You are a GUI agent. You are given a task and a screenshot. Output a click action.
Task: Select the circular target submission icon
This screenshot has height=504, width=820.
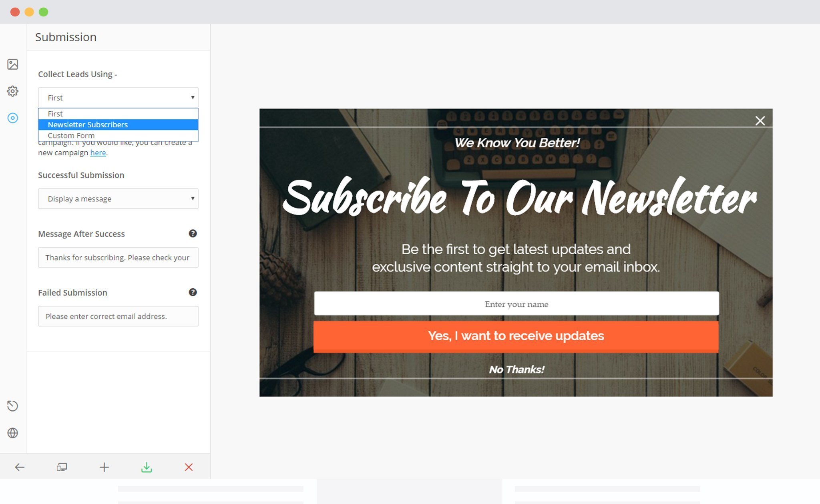(x=13, y=118)
